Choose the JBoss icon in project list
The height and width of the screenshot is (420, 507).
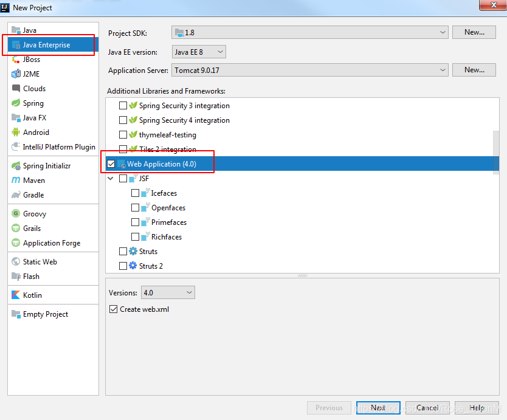pyautogui.click(x=16, y=60)
